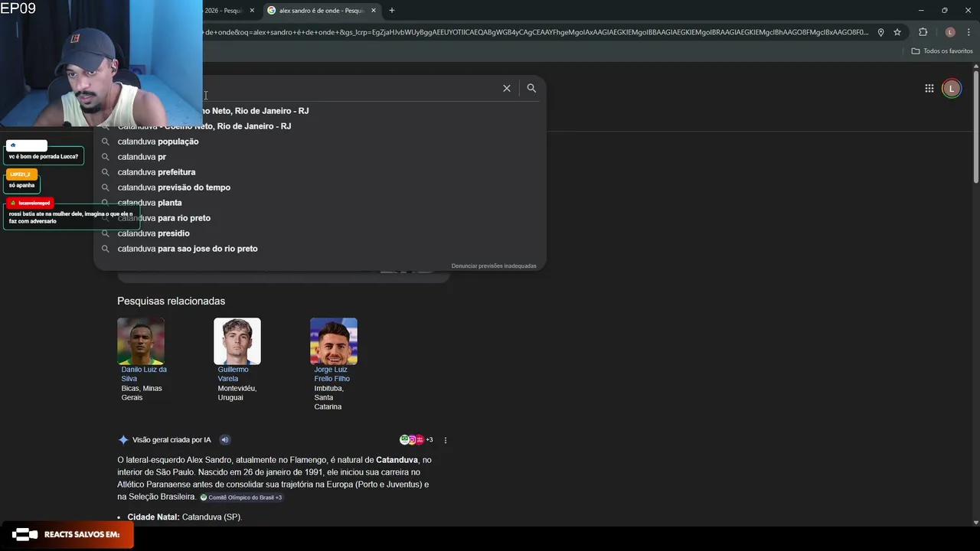The width and height of the screenshot is (980, 551).
Task: Click the 'Jorge Luiz Frello Filho' name link
Action: click(x=332, y=374)
